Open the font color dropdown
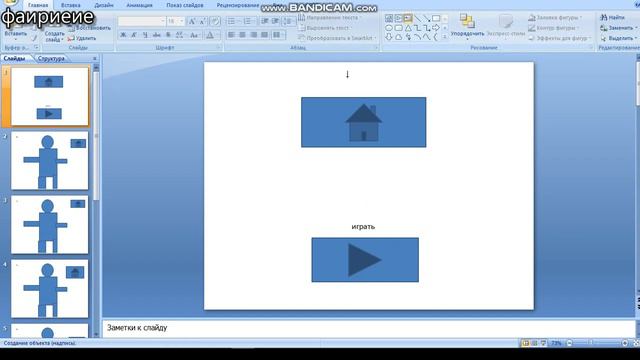 211,36
